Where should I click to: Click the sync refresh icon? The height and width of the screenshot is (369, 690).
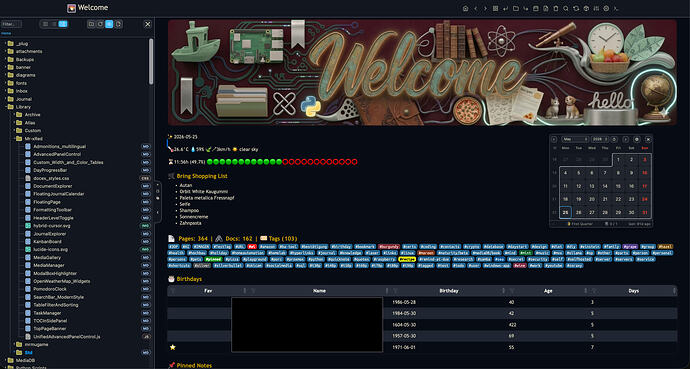pyautogui.click(x=576, y=8)
